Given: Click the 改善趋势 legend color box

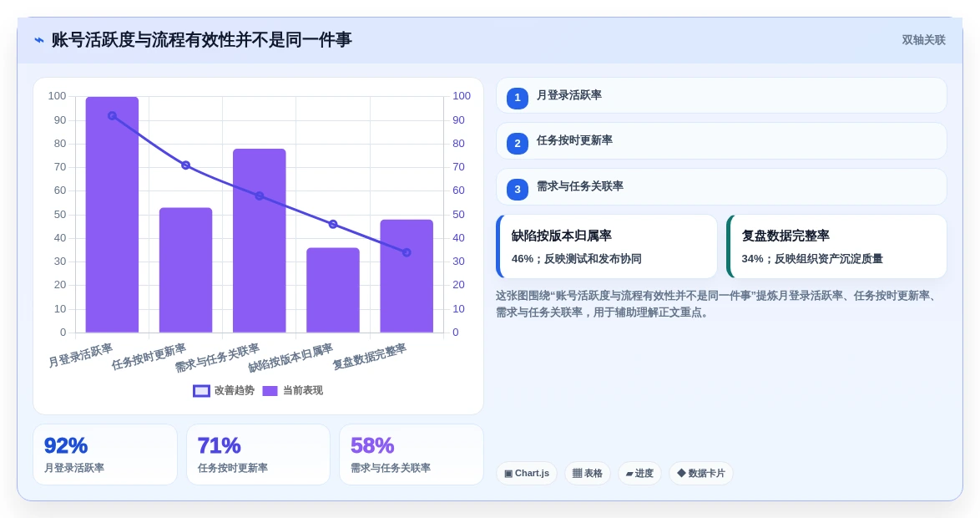Looking at the screenshot, I should click(x=201, y=391).
